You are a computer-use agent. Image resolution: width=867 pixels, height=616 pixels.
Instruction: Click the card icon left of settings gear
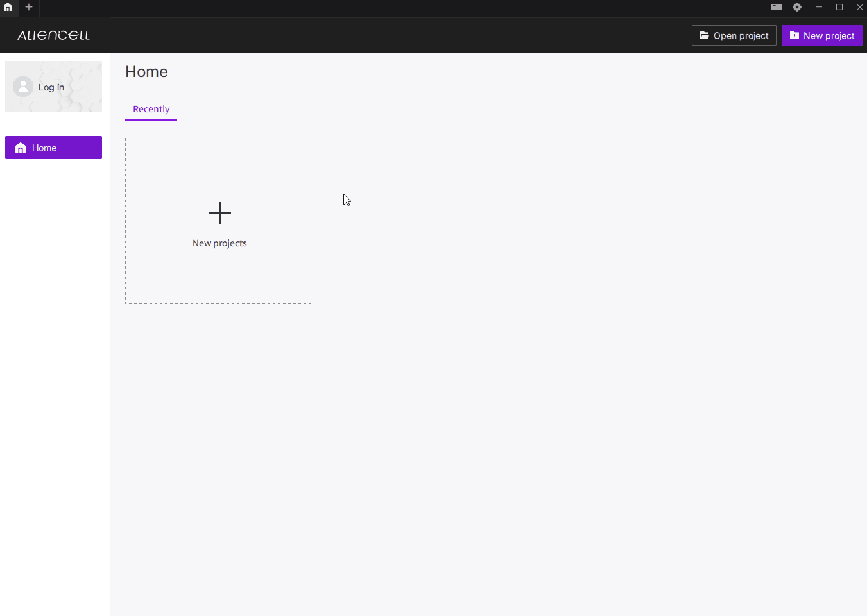point(776,7)
